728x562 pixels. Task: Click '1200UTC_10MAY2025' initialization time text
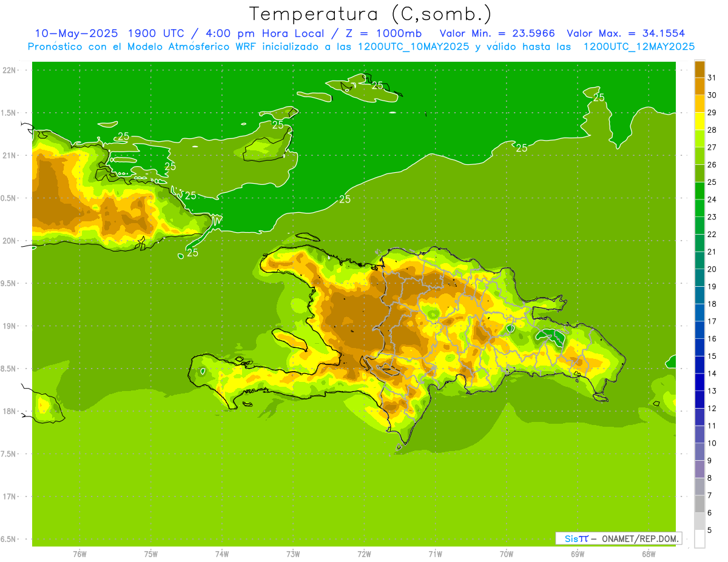tap(413, 47)
